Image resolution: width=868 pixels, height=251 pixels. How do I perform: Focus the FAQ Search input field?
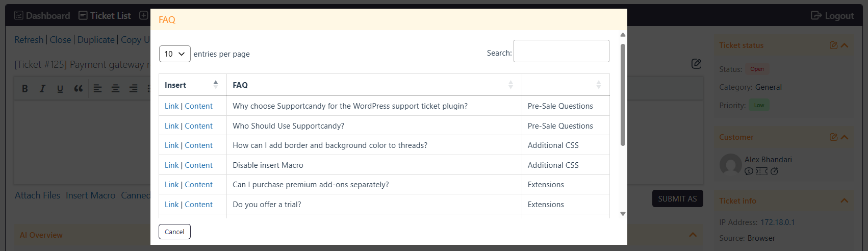pos(561,51)
